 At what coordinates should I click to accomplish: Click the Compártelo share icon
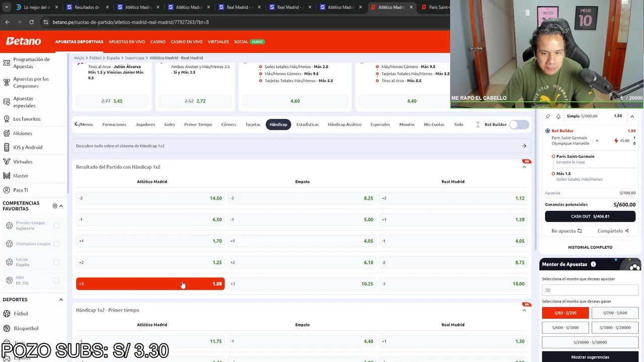[x=627, y=231]
